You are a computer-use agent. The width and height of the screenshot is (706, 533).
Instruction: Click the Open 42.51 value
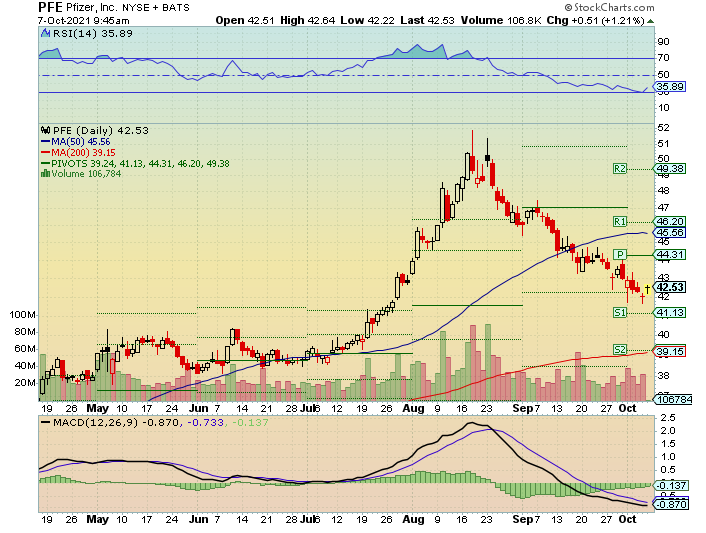[245, 20]
